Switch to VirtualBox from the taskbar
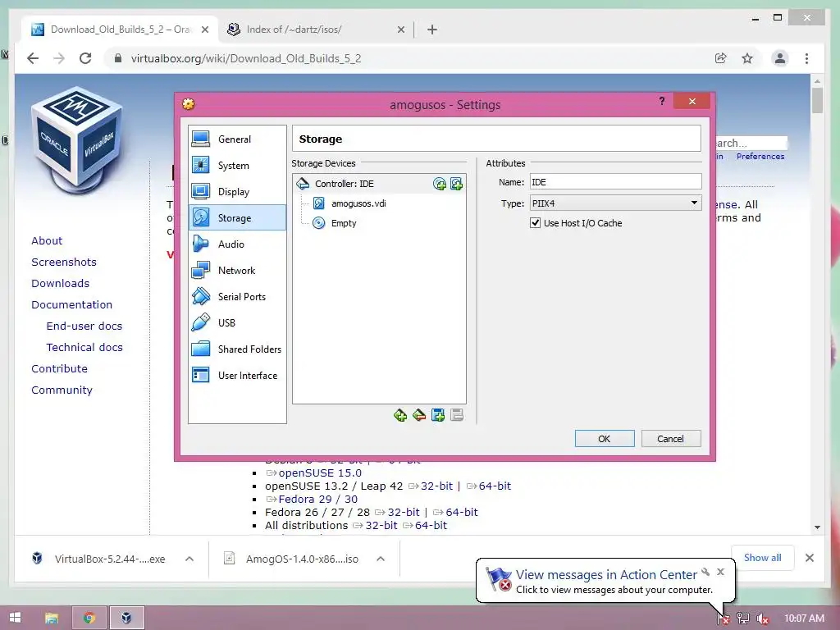 pos(126,618)
